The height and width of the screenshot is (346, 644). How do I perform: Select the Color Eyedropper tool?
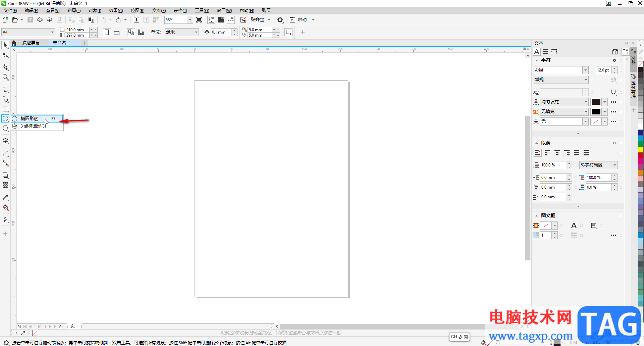(5, 197)
